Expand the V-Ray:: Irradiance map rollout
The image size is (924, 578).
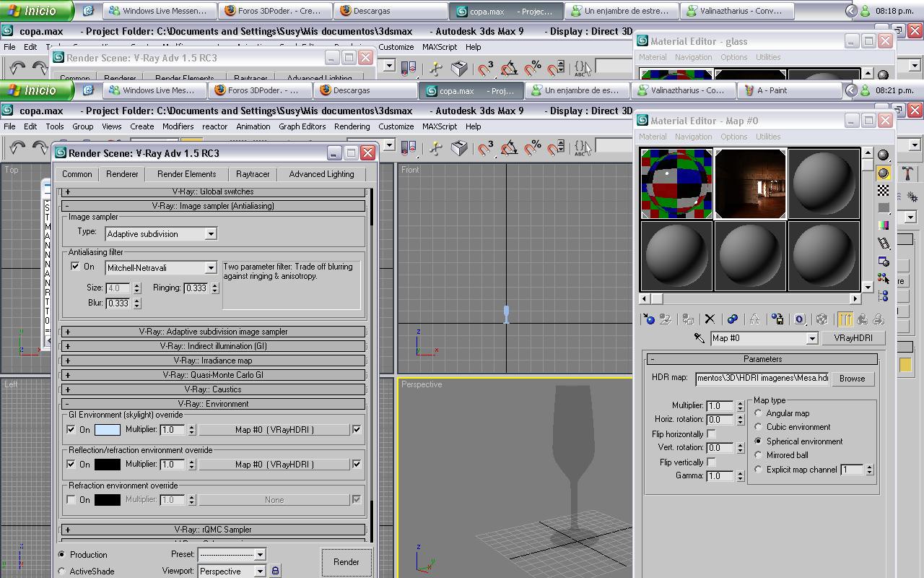(213, 361)
